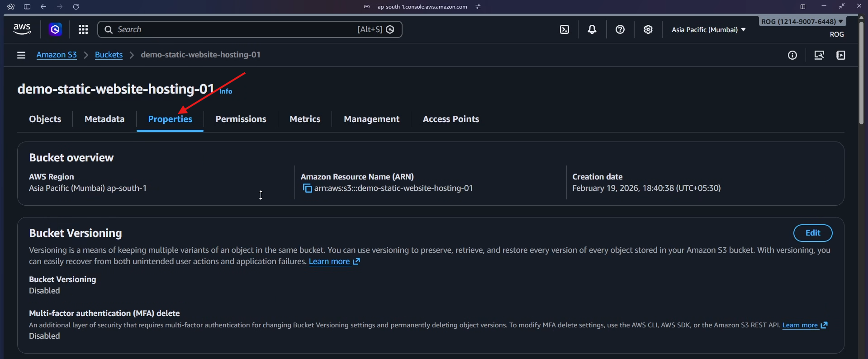Click the page vertical scrollbar
868x359 pixels.
click(862, 72)
